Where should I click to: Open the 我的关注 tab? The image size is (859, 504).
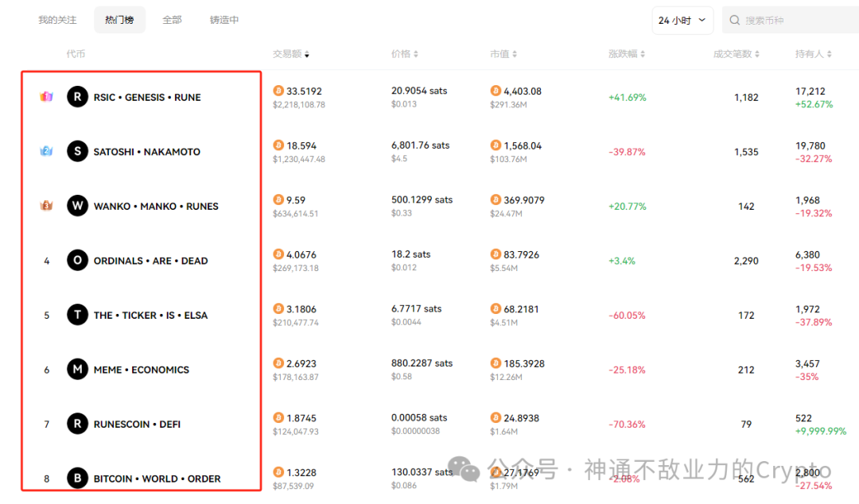(x=57, y=20)
